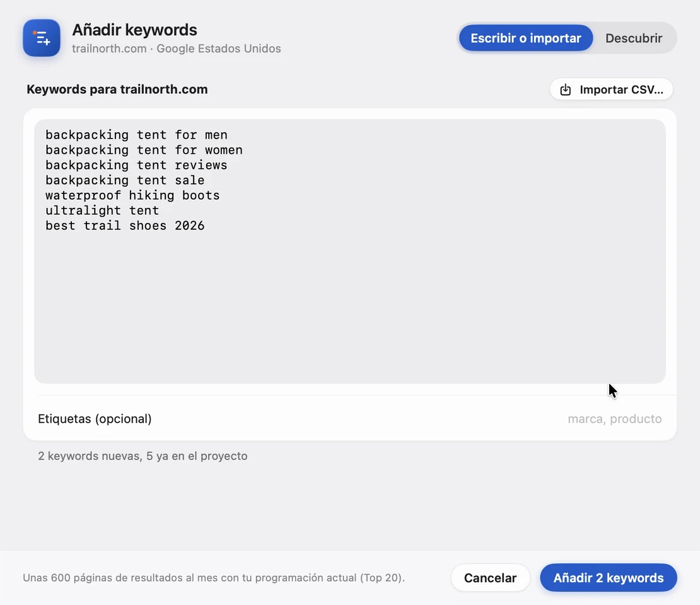This screenshot has height=605, width=700.
Task: Click the Importar CSV... button
Action: click(x=611, y=89)
